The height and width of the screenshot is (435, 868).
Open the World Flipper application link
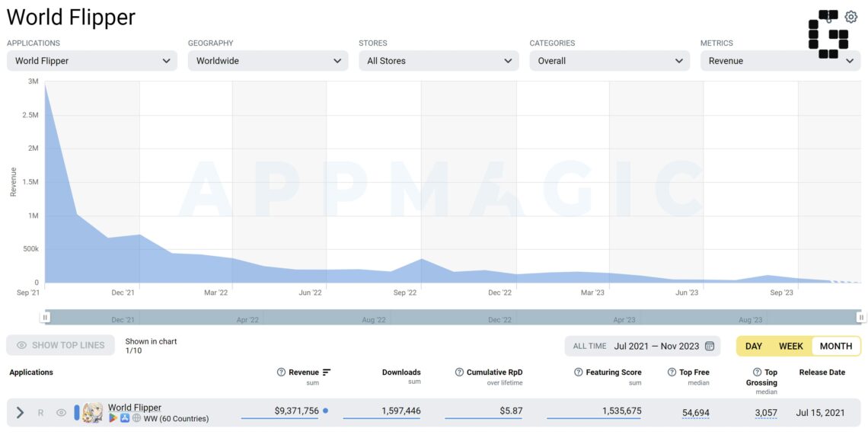[x=135, y=408]
